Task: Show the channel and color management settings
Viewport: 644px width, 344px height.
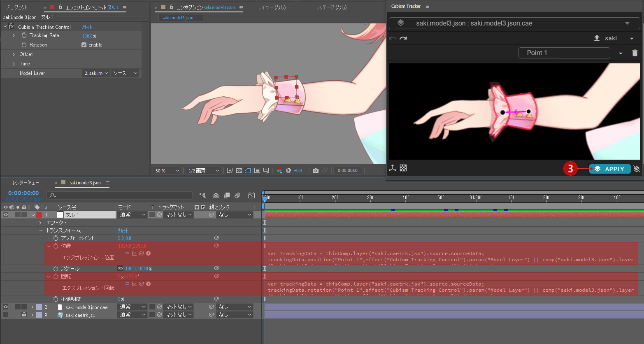Action: coord(279,170)
